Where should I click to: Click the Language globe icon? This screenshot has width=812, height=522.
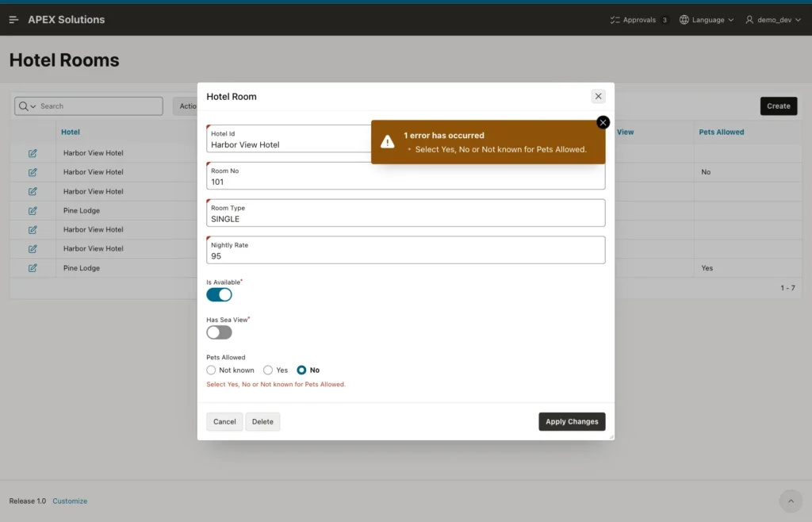[x=684, y=20]
